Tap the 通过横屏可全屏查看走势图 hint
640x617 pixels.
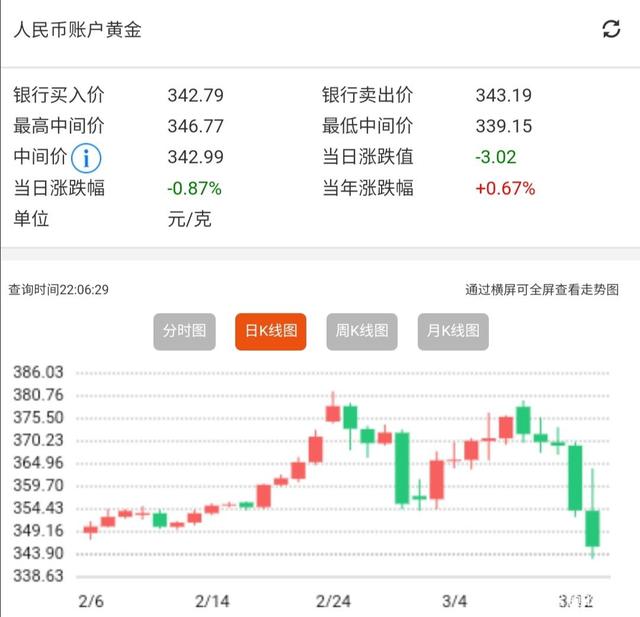click(542, 290)
